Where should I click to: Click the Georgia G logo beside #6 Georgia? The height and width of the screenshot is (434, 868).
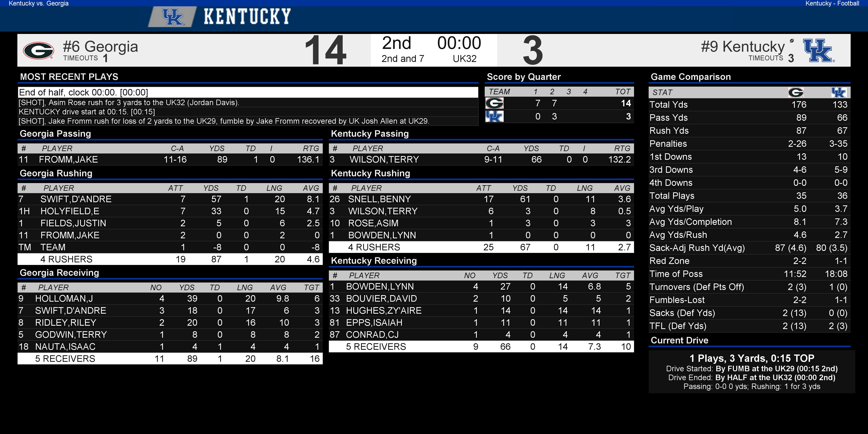(x=38, y=51)
